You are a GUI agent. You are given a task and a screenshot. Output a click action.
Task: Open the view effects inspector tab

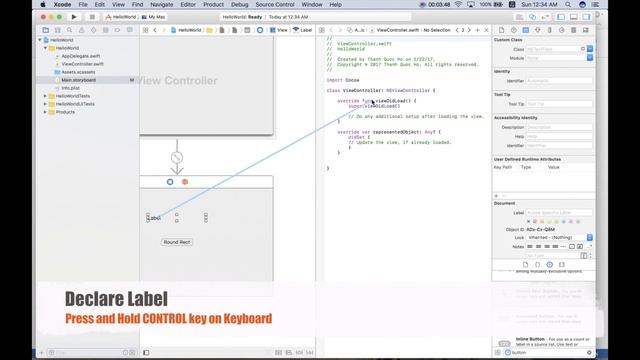point(586,30)
